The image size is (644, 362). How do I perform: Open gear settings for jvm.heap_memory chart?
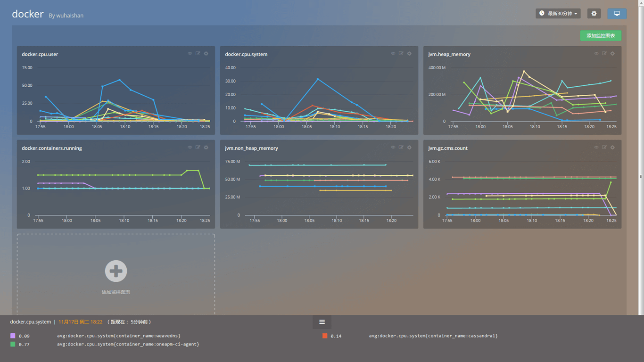pos(612,54)
